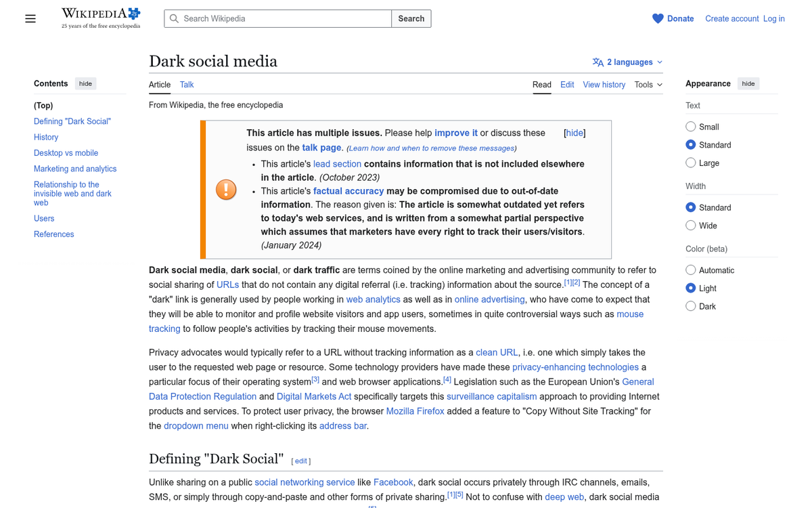
Task: Click the Wikipedia globe logo
Action: click(101, 18)
